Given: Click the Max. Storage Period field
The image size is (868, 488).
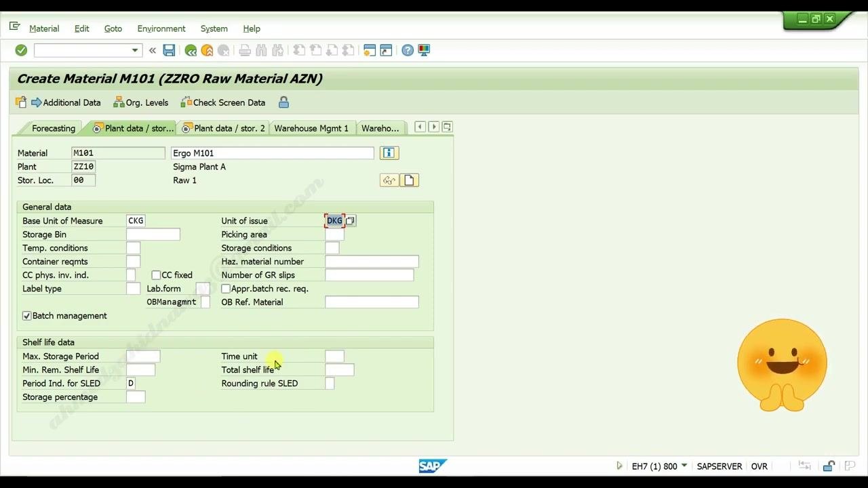Looking at the screenshot, I should pyautogui.click(x=143, y=357).
